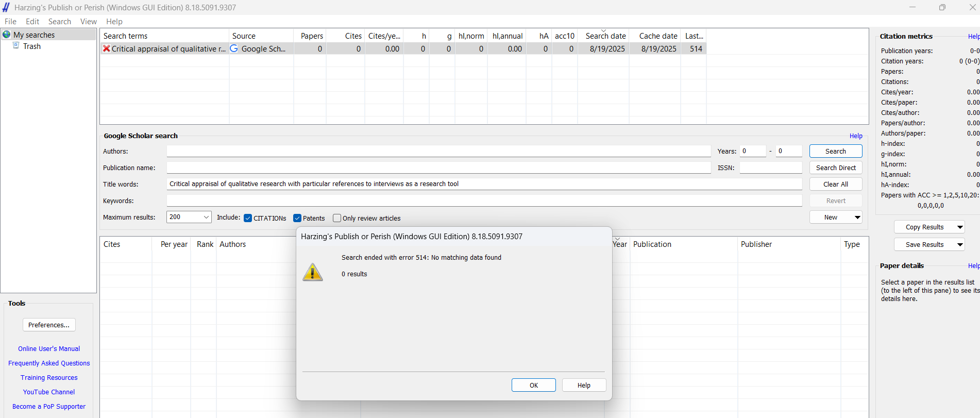
Task: Click the Trash folder icon
Action: pyautogui.click(x=16, y=46)
